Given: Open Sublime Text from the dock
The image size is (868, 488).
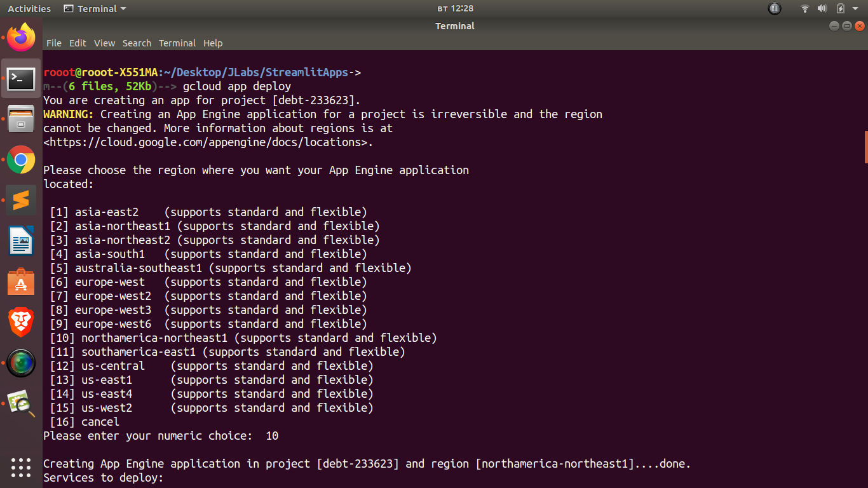Looking at the screenshot, I should (x=21, y=200).
